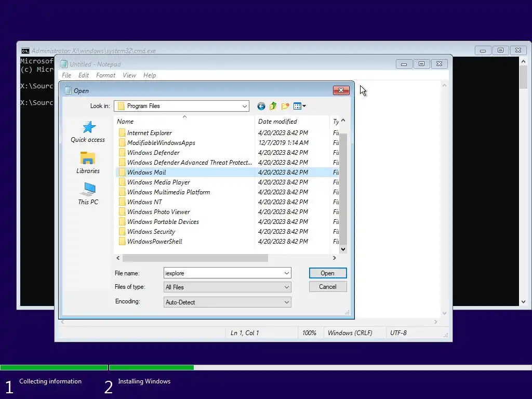Sort file list by Name column
Viewport: 532px width, 399px height.
tap(184, 122)
